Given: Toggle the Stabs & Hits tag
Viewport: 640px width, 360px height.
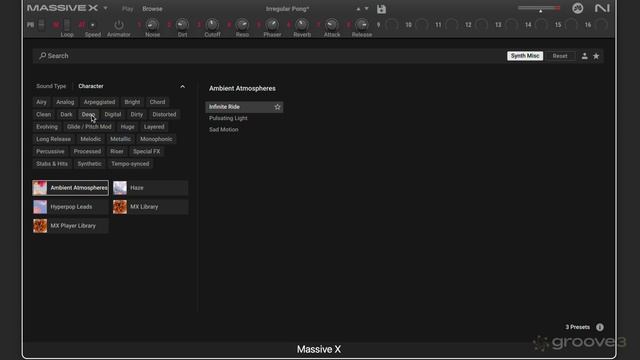Looking at the screenshot, I should (x=52, y=164).
